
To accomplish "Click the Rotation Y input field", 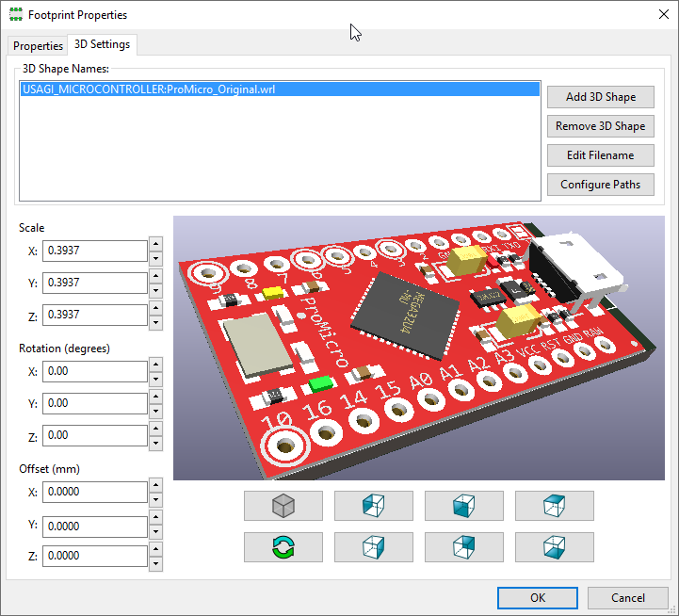I will [x=95, y=403].
